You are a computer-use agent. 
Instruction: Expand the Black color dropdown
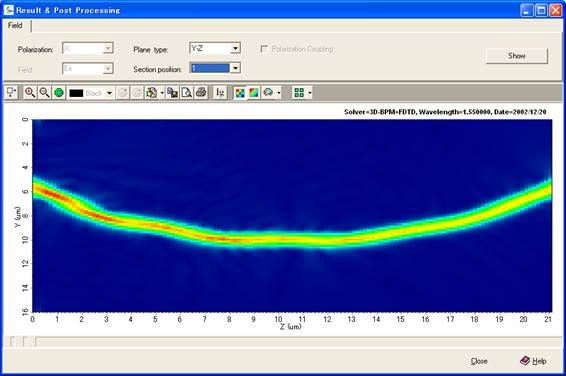click(x=109, y=93)
